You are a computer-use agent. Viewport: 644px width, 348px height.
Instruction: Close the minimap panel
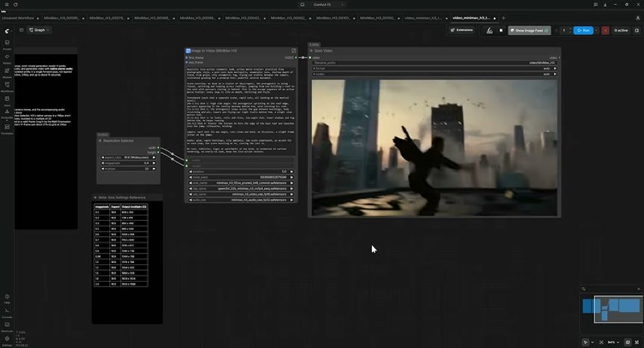click(639, 289)
